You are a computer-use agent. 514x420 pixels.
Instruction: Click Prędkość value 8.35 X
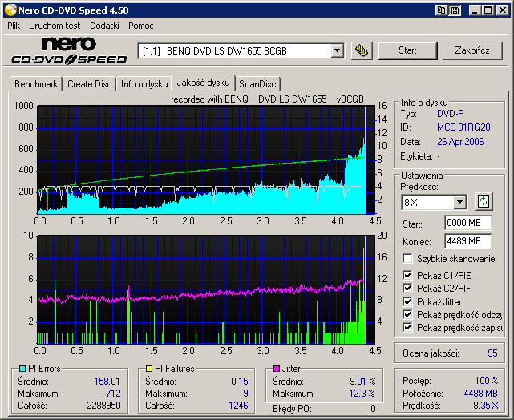point(485,406)
